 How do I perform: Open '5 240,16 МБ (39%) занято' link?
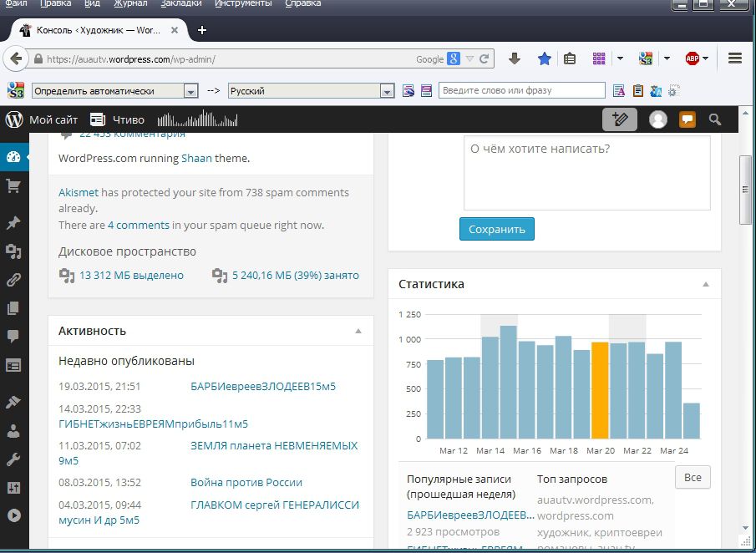point(296,276)
